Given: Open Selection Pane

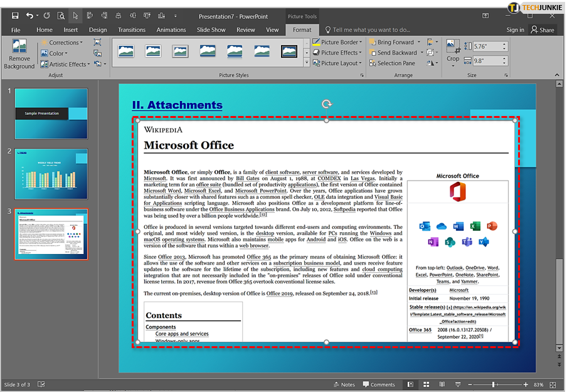Looking at the screenshot, I should point(392,63).
